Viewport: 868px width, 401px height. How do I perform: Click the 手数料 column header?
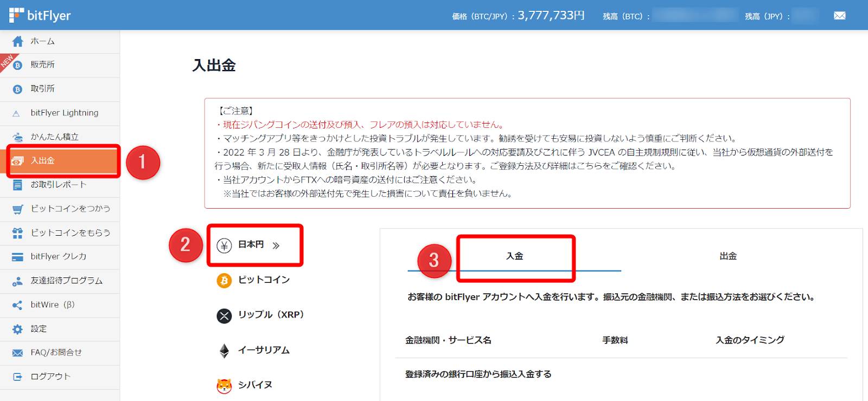point(615,340)
